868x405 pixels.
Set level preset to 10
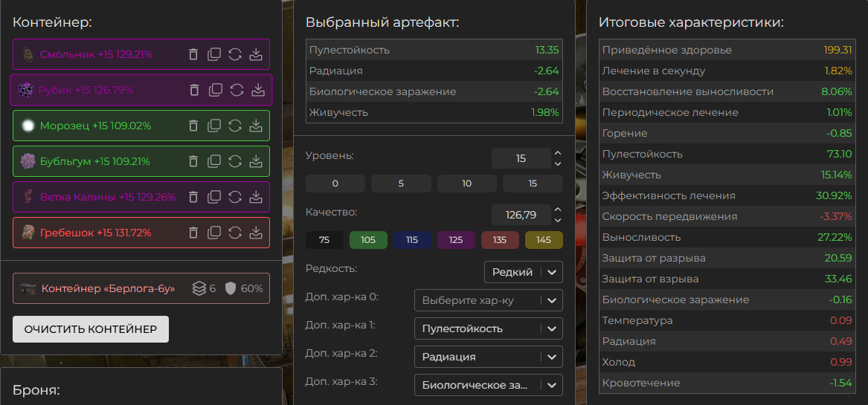[x=466, y=184]
